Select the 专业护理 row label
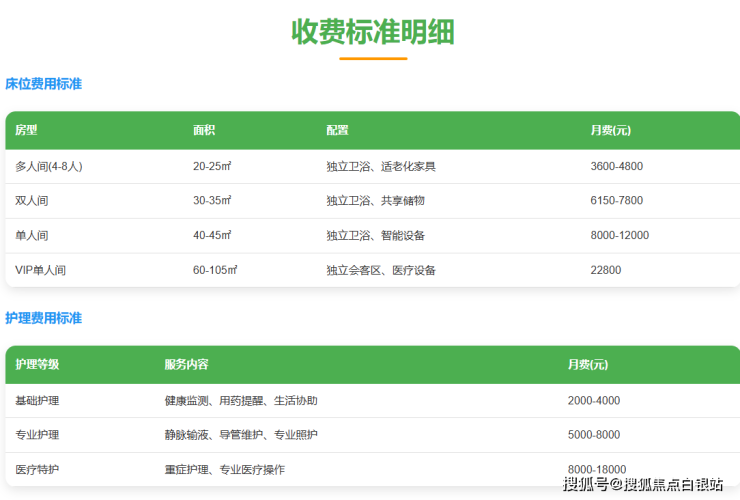The image size is (740, 500). point(37,435)
